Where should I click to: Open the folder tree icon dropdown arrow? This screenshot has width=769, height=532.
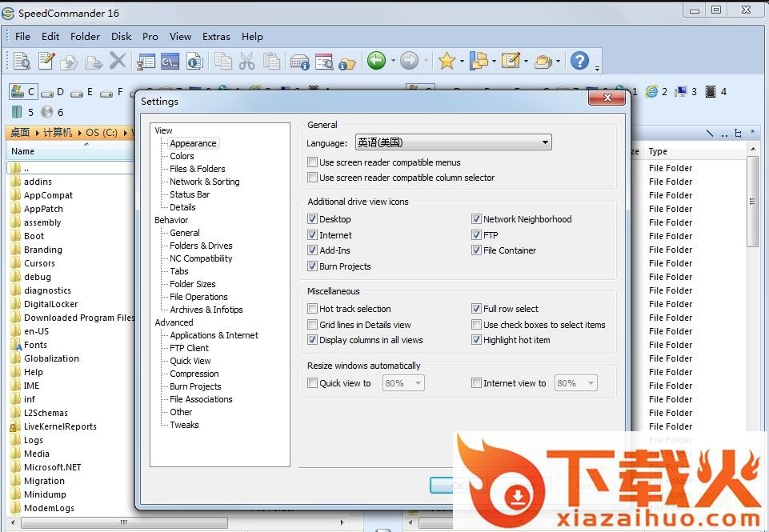coord(494,62)
